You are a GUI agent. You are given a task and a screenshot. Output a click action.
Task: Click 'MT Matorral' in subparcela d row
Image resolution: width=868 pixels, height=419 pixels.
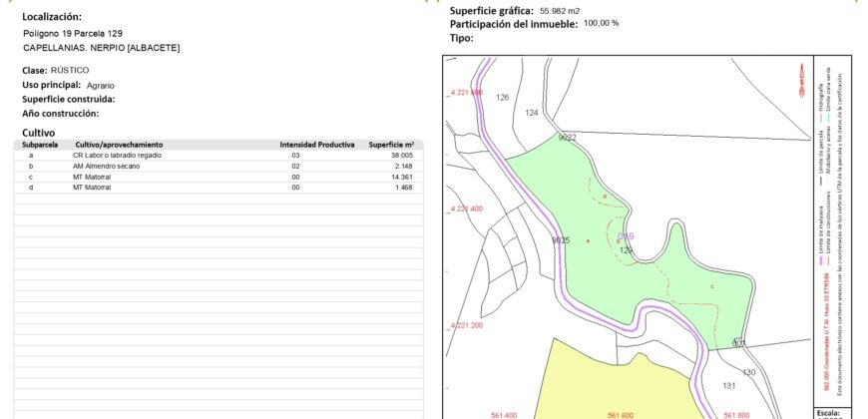(92, 188)
